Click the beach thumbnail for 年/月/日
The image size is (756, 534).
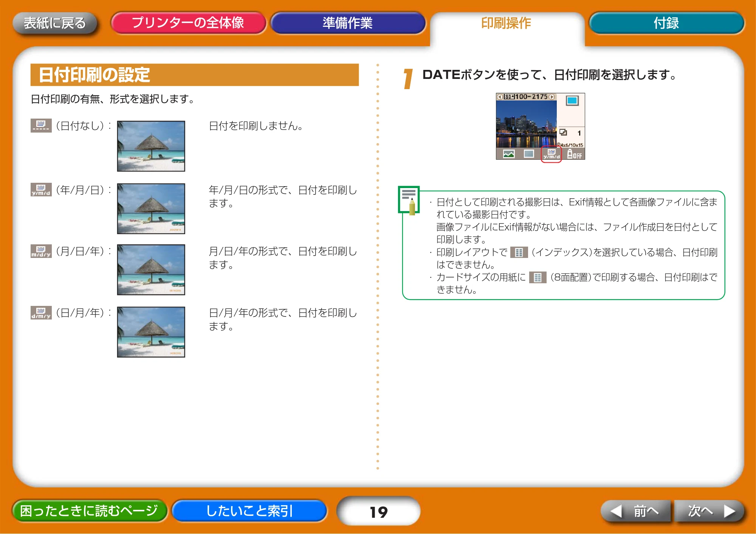(x=151, y=209)
